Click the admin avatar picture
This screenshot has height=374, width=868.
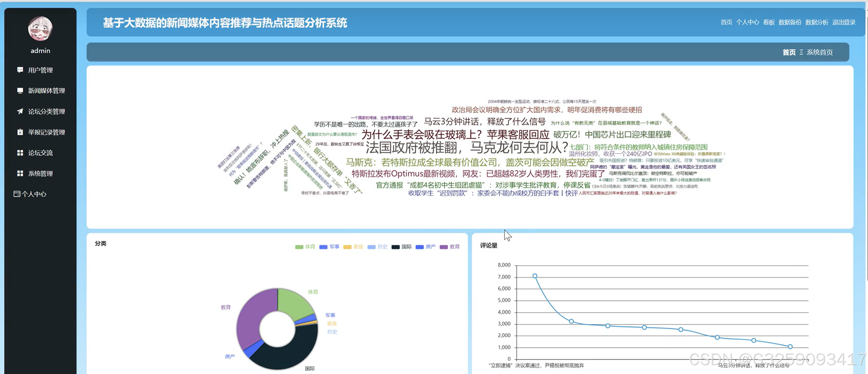coord(41,28)
